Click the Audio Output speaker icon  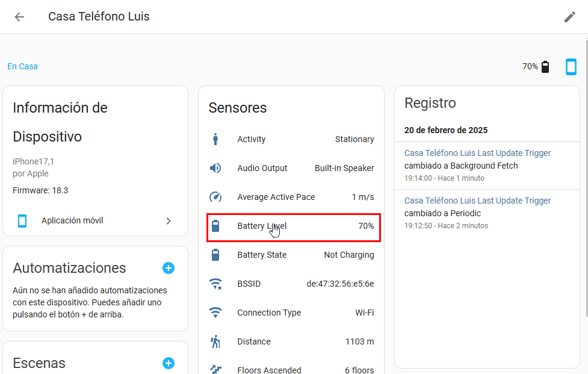(x=215, y=168)
